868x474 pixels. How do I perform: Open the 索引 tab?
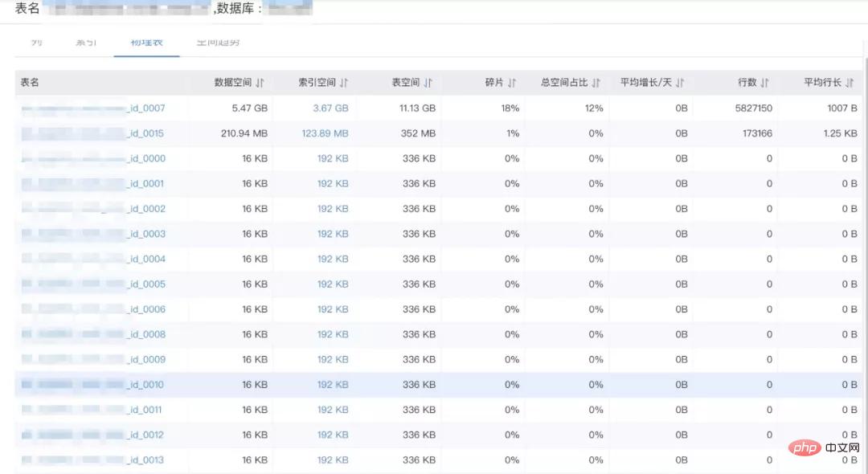(86, 42)
